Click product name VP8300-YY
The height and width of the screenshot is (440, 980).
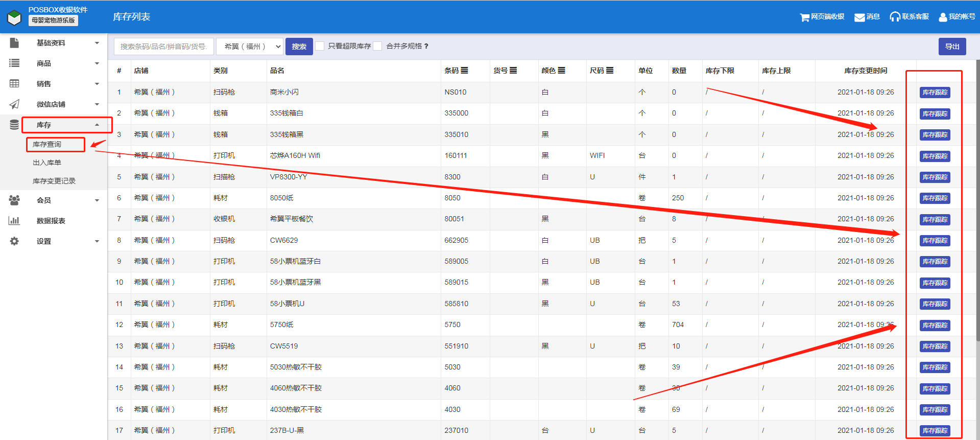[x=289, y=177]
